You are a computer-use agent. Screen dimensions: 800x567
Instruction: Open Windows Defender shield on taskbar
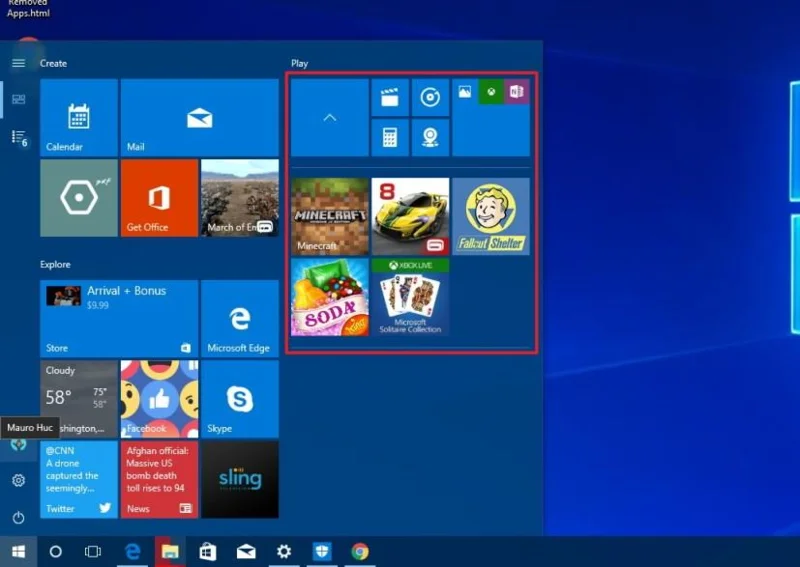tap(322, 552)
